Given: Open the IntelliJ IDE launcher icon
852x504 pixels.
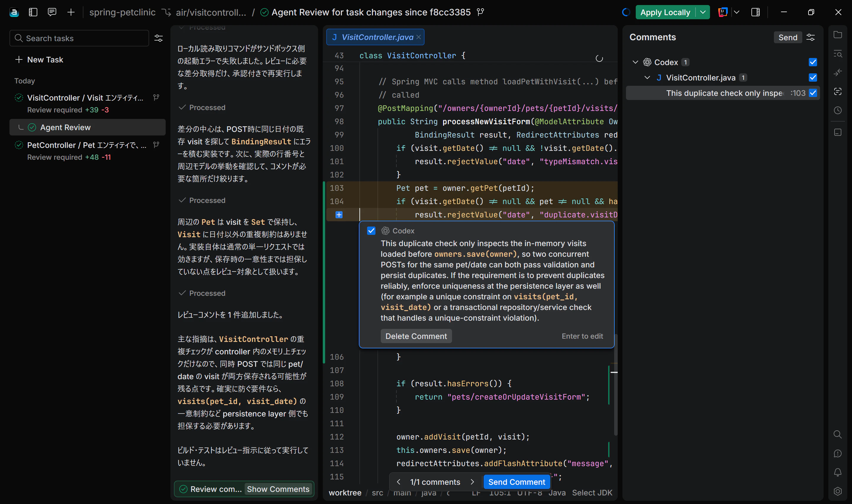Looking at the screenshot, I should tap(723, 12).
